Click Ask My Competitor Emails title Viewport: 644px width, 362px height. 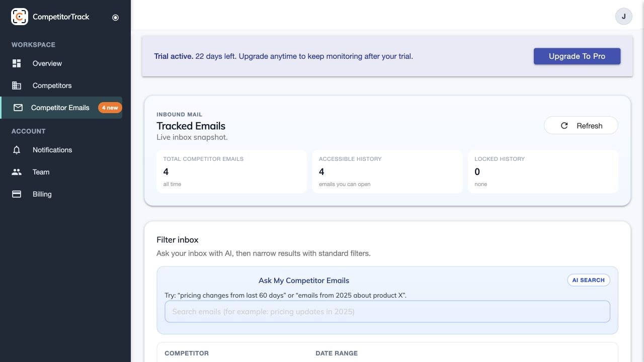304,281
